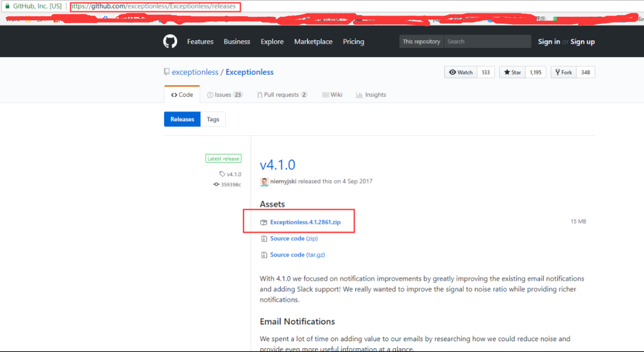Open the Pricing page
This screenshot has width=644, height=352.
tap(353, 41)
